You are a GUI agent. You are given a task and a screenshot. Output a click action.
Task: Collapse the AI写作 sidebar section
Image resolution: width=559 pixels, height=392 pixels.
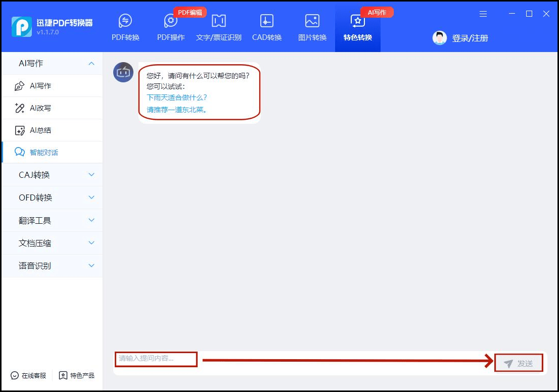click(x=91, y=63)
